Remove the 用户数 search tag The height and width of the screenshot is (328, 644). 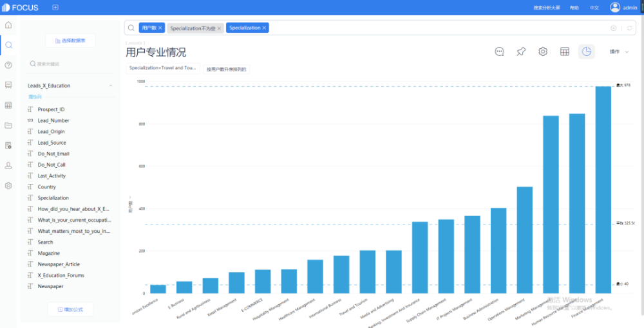click(x=160, y=28)
